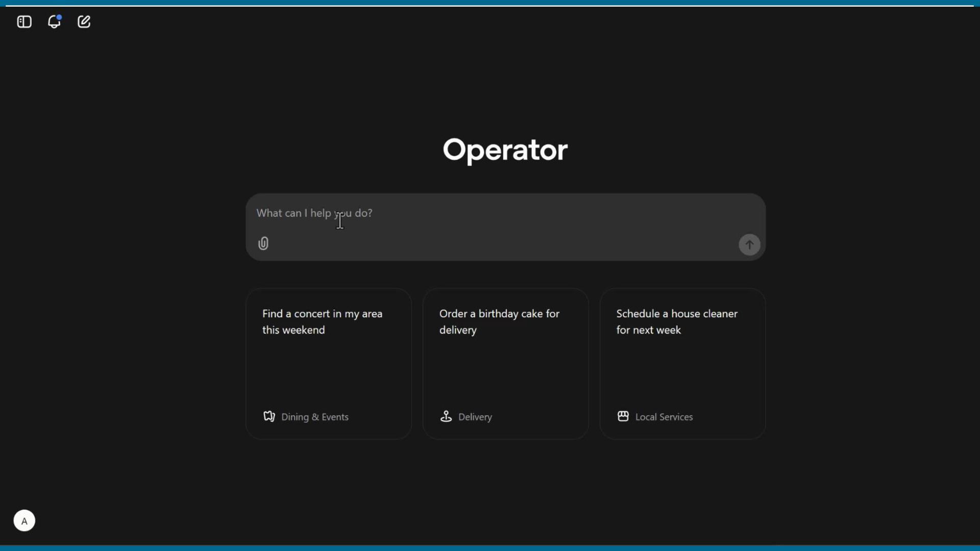Image resolution: width=980 pixels, height=551 pixels.
Task: Send the prompt with the up-arrow button
Action: coord(749,245)
